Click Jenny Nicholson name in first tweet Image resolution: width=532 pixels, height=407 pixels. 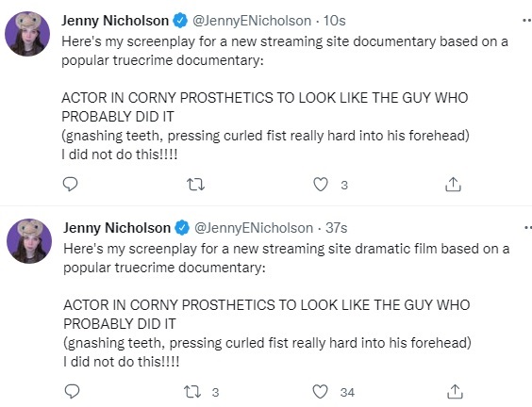click(x=115, y=21)
